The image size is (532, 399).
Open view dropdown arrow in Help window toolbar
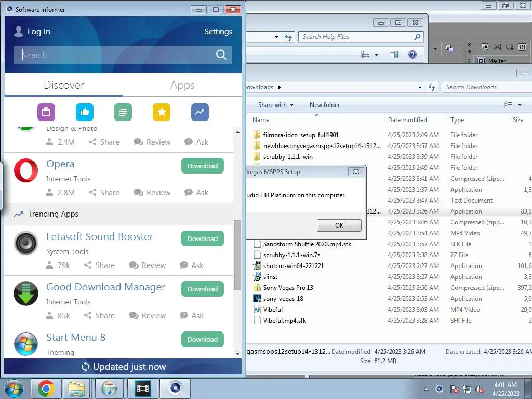click(x=376, y=55)
